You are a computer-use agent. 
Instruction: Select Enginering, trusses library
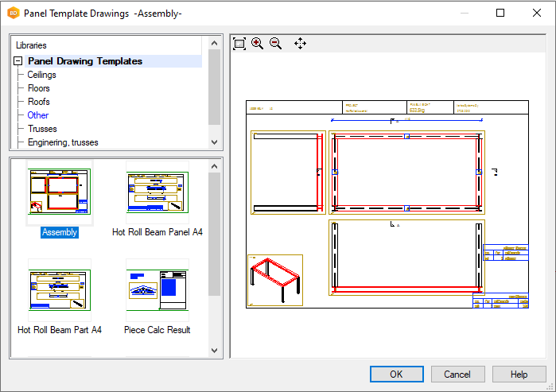click(63, 142)
